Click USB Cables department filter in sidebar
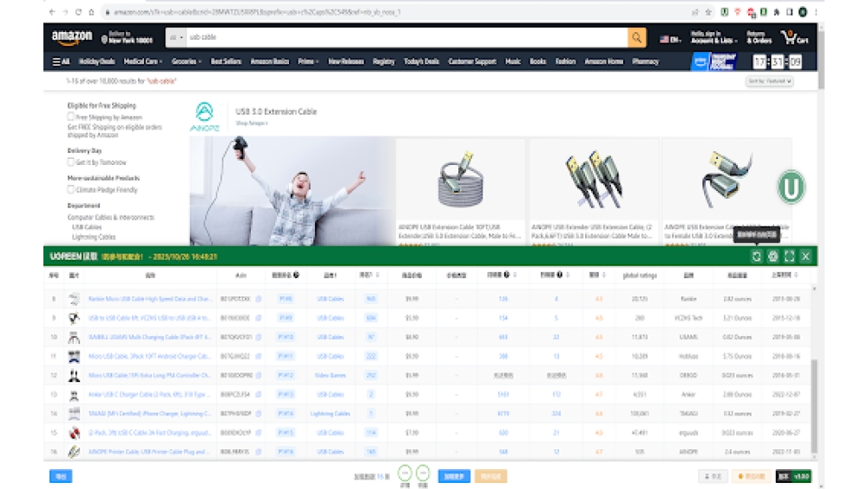Viewport: 868px width, 489px height. 87,227
